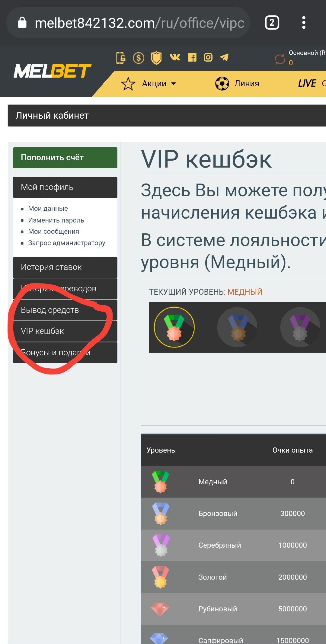Click the shield security icon
This screenshot has width=326, height=644.
pyautogui.click(x=156, y=58)
